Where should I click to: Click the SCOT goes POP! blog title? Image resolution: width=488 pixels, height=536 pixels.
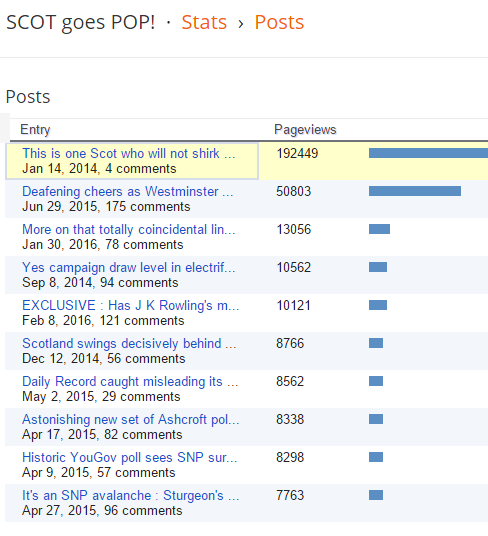tap(81, 23)
